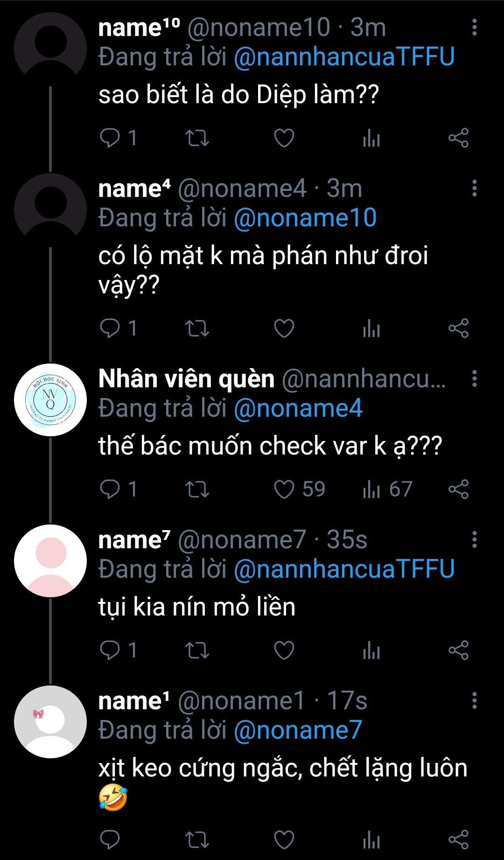Image resolution: width=504 pixels, height=860 pixels.
Task: Retweet name⁴'s reply to @noname10
Action: point(197,329)
